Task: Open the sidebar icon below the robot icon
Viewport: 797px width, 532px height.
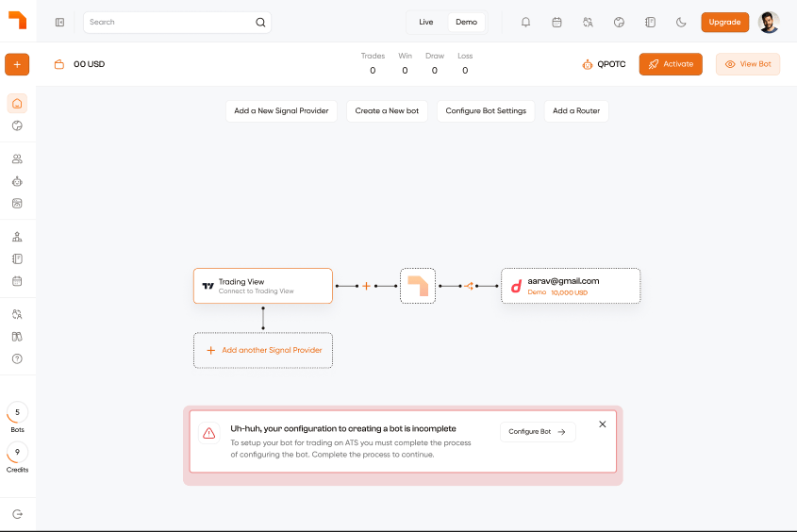Action: click(x=17, y=203)
